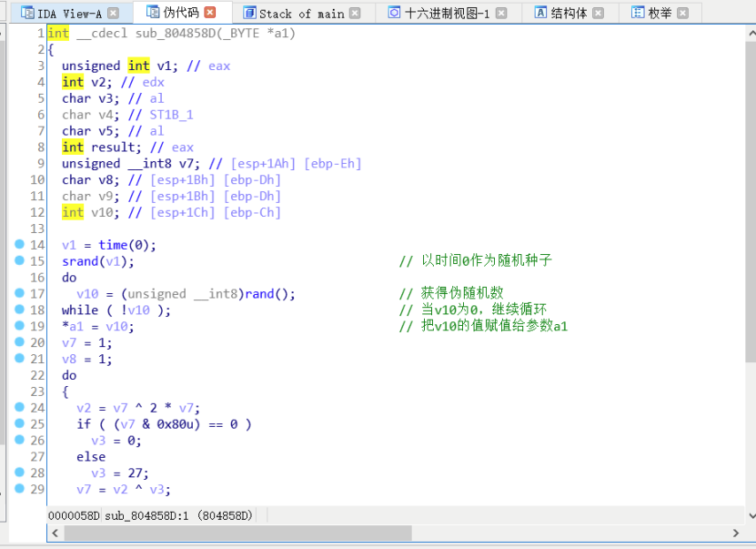
Task: Click the srand call on line 15
Action: (78, 261)
